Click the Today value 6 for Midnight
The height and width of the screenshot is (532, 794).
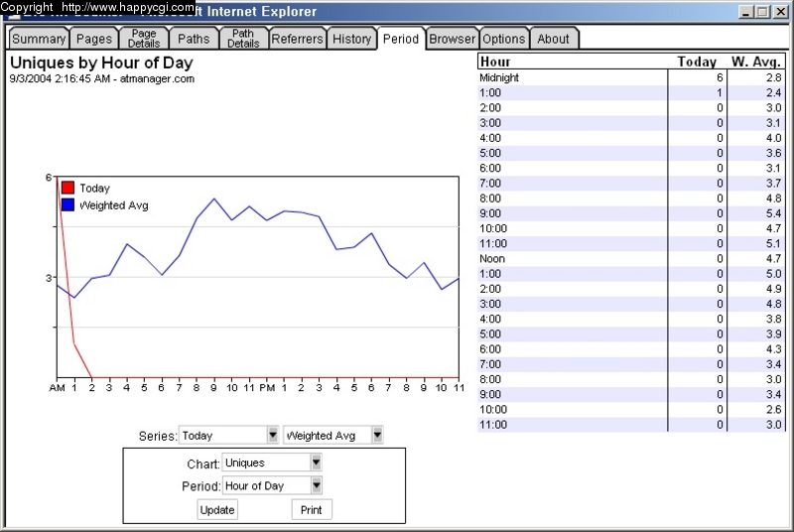720,77
